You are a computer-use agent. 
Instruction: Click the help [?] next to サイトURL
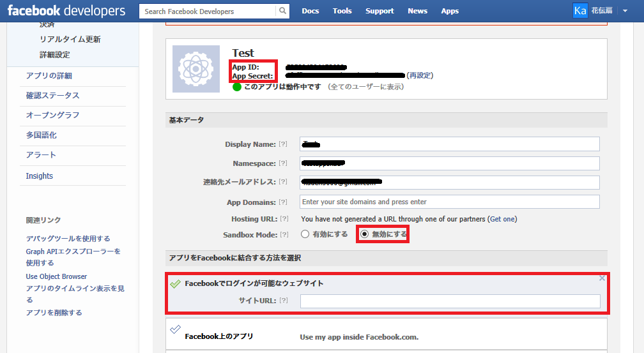pos(284,301)
